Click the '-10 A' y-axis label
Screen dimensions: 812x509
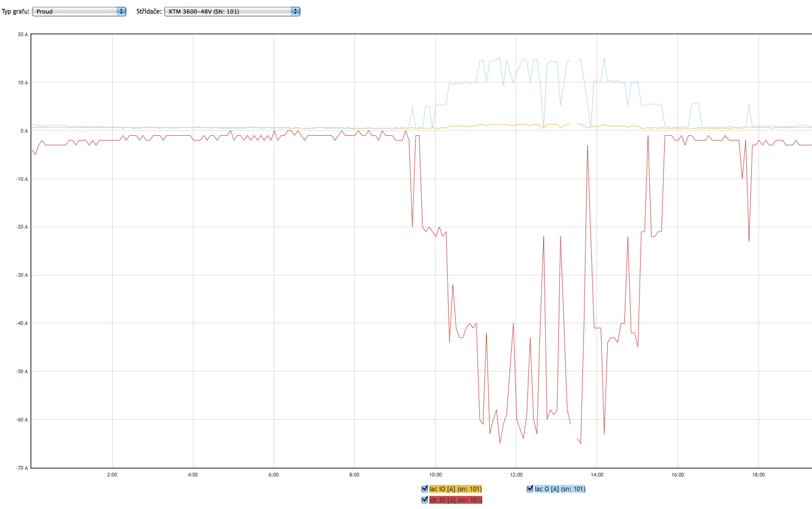(x=22, y=179)
